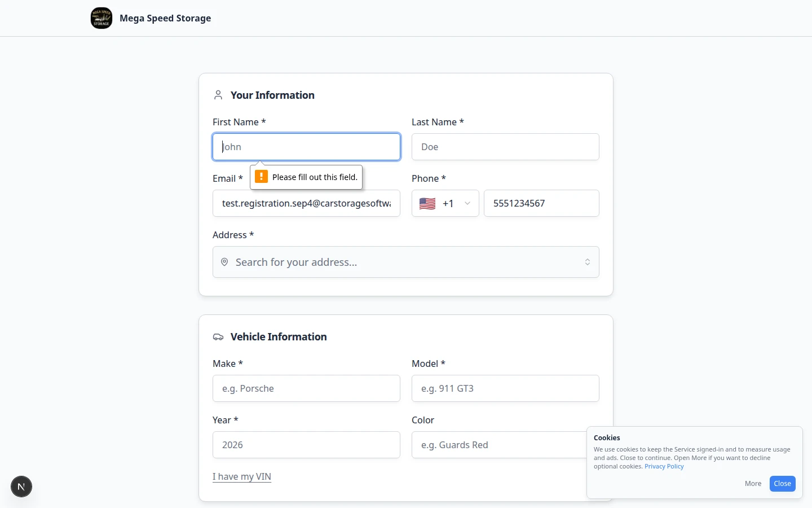This screenshot has height=508, width=812.
Task: Open the Privacy Policy link
Action: [664, 466]
